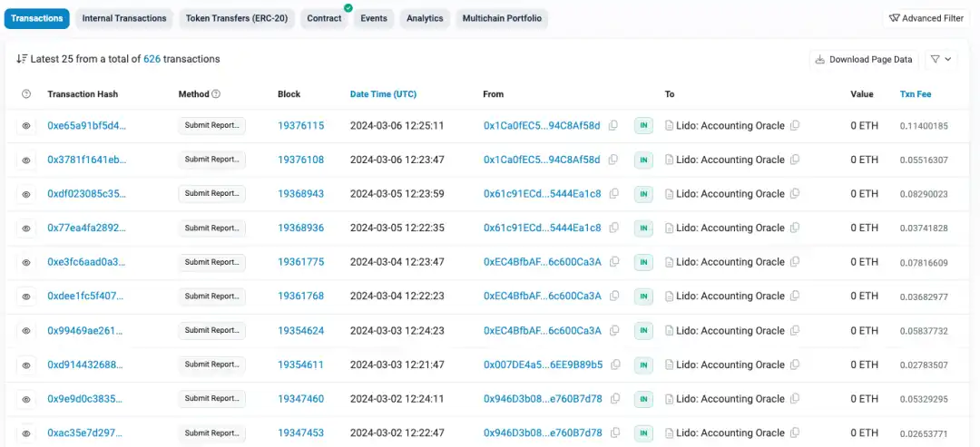Click the help icon in the table header
The width and height of the screenshot is (980, 447).
point(25,94)
